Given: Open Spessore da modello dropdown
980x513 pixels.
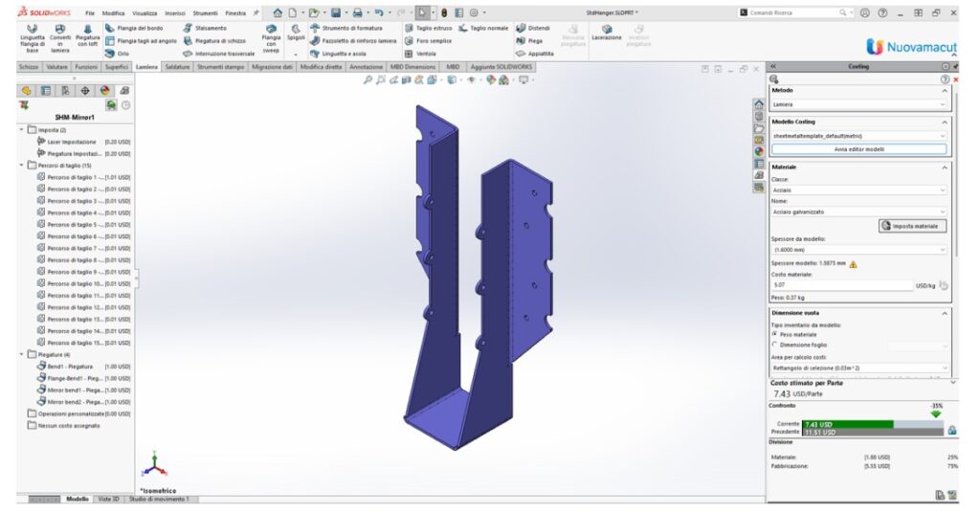Looking at the screenshot, I should pyautogui.click(x=858, y=249).
